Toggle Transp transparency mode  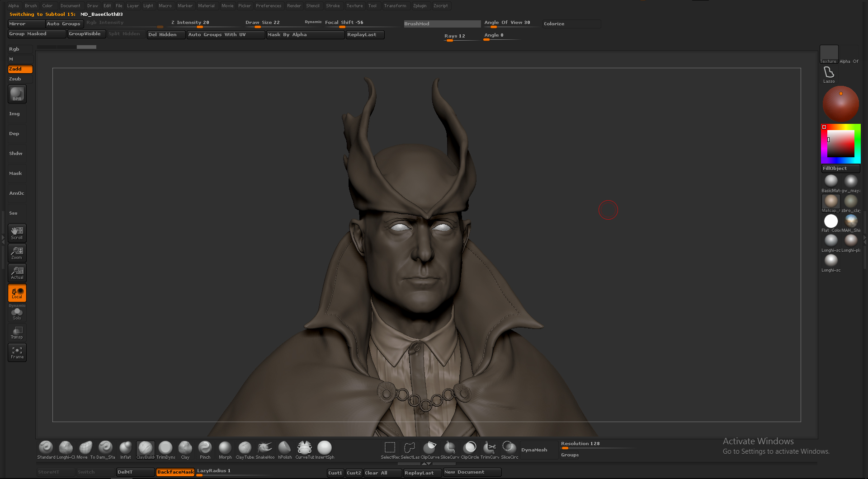click(17, 333)
